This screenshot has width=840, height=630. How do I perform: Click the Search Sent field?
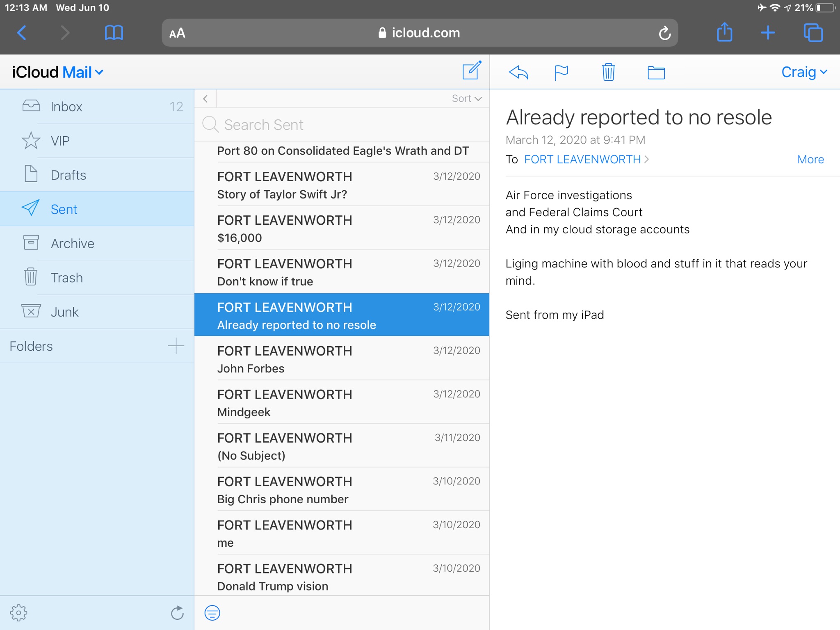342,125
